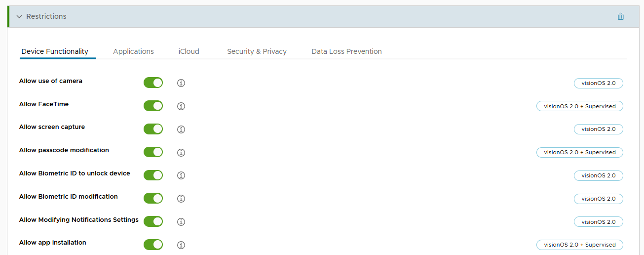This screenshot has height=255, width=644.
Task: Select the Security & Privacy tab
Action: coord(257,51)
